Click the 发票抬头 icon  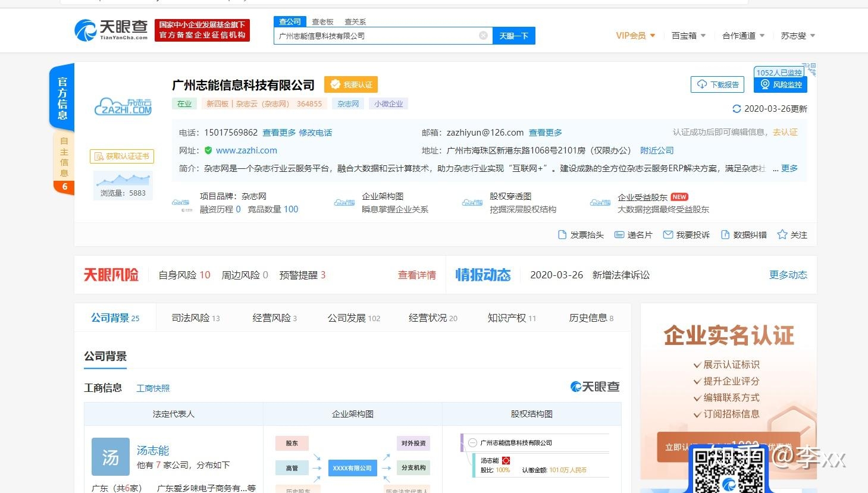pyautogui.click(x=562, y=235)
